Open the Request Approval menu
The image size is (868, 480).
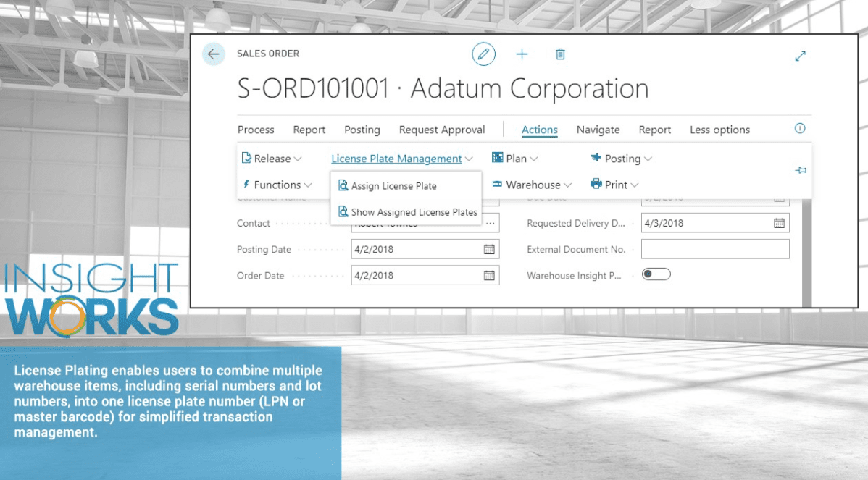pos(442,130)
